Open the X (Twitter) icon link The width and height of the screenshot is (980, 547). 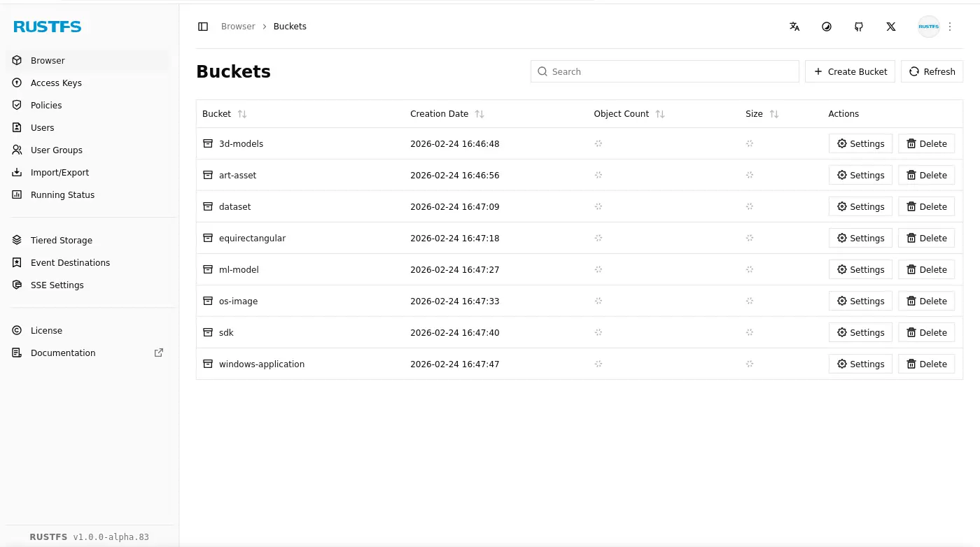tap(891, 27)
